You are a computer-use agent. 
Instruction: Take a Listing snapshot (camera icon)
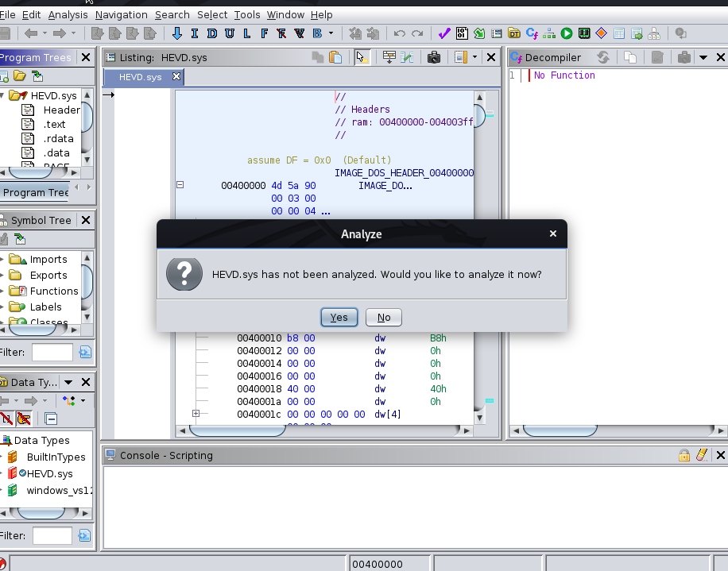(x=434, y=57)
